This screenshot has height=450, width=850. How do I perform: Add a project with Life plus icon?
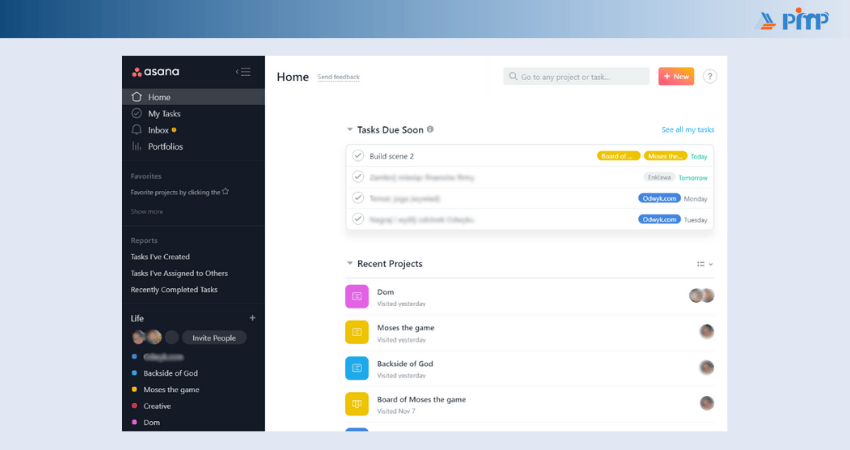[252, 318]
